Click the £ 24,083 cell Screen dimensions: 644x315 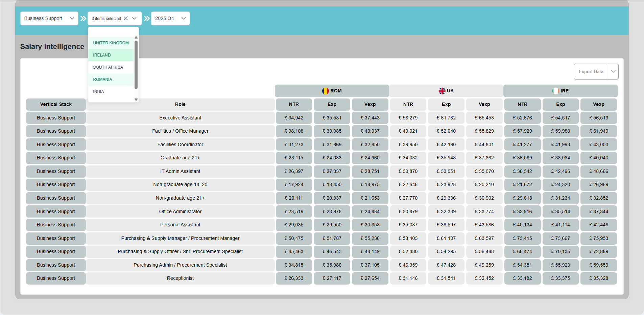[x=332, y=158]
